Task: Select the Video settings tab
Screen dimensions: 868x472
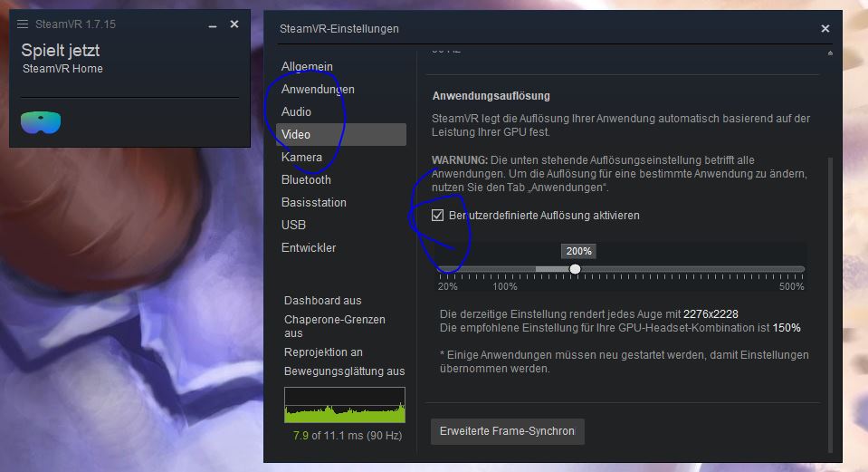Action: (x=341, y=135)
